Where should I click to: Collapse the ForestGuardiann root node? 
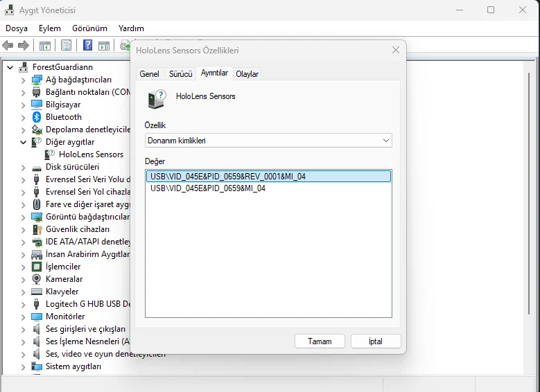[x=10, y=67]
